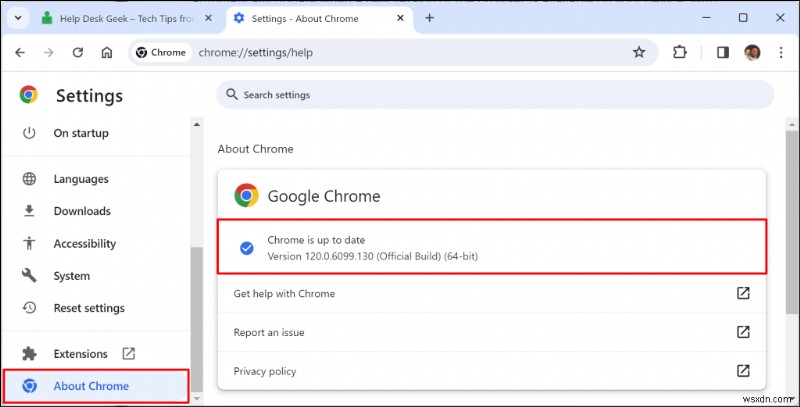The image size is (800, 407).
Task: Open Get help with Chrome
Action: (x=492, y=293)
